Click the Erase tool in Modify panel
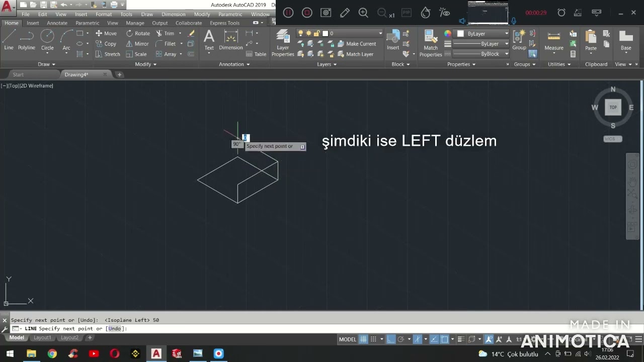This screenshot has height=362, width=644. (x=191, y=33)
